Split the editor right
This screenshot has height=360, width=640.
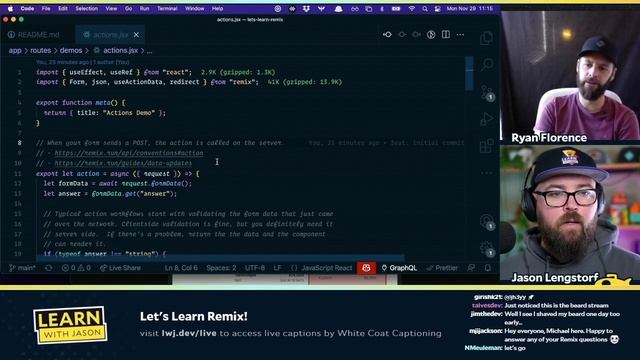click(446, 35)
